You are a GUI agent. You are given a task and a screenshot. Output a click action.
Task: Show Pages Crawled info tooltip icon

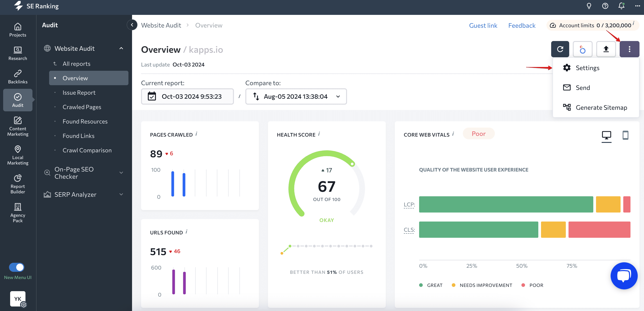196,134
